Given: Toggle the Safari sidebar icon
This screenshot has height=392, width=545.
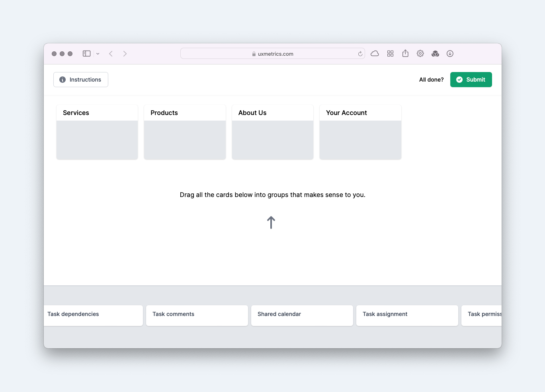Looking at the screenshot, I should click(86, 54).
